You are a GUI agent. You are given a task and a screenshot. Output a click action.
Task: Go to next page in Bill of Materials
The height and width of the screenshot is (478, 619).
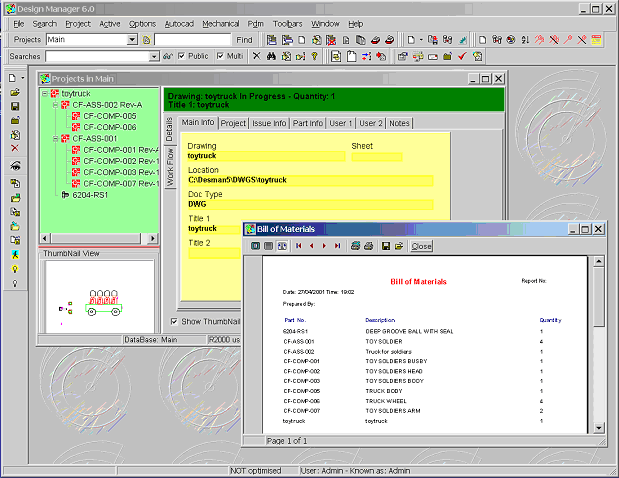(325, 246)
